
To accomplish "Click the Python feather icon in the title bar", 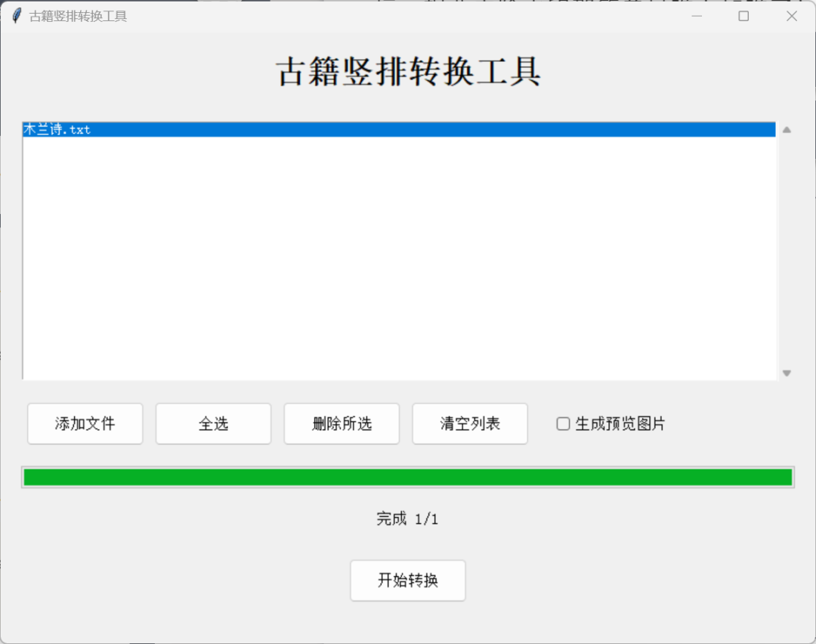I will point(16,15).
